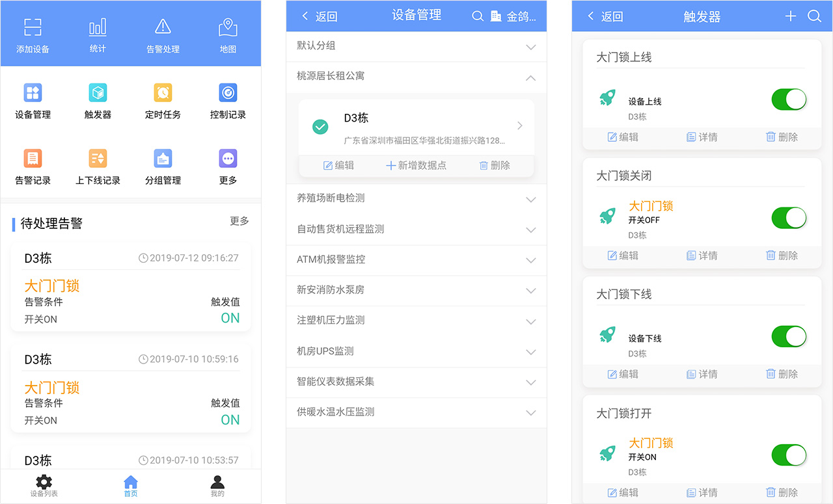Expand the 默认分组 group

point(416,46)
